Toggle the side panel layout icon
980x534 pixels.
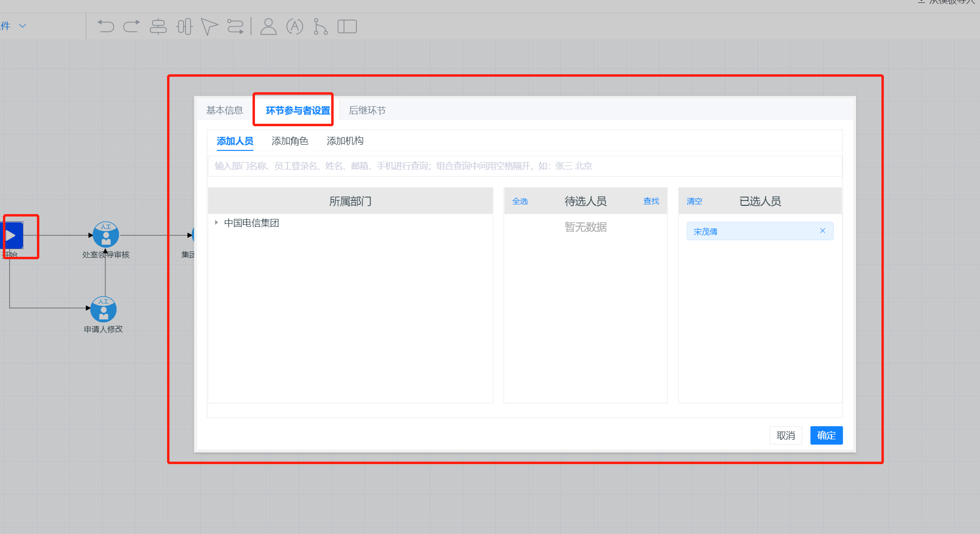[347, 26]
